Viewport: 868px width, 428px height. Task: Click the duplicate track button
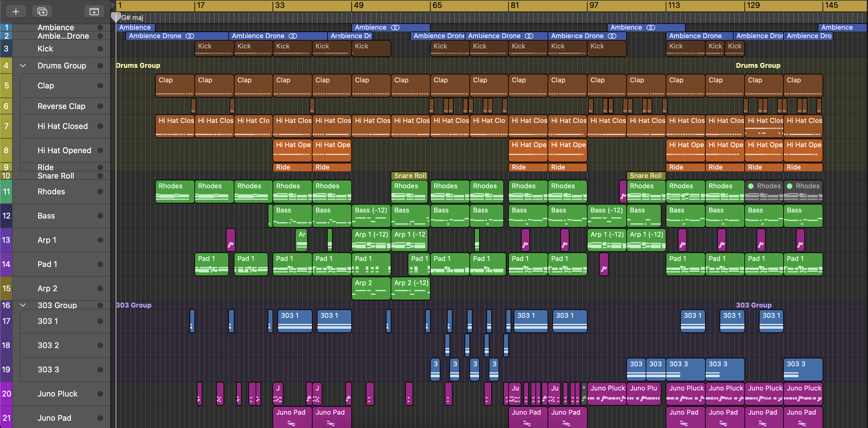point(42,12)
